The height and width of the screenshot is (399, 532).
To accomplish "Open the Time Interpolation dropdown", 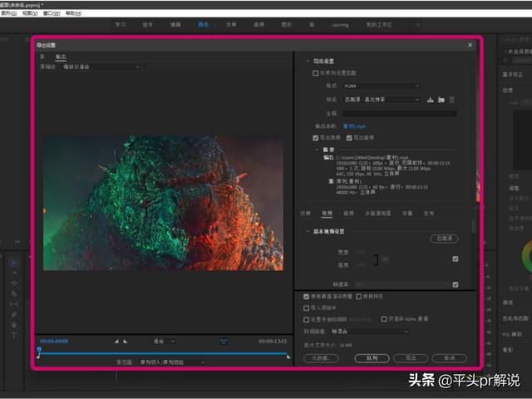I will pos(369,332).
